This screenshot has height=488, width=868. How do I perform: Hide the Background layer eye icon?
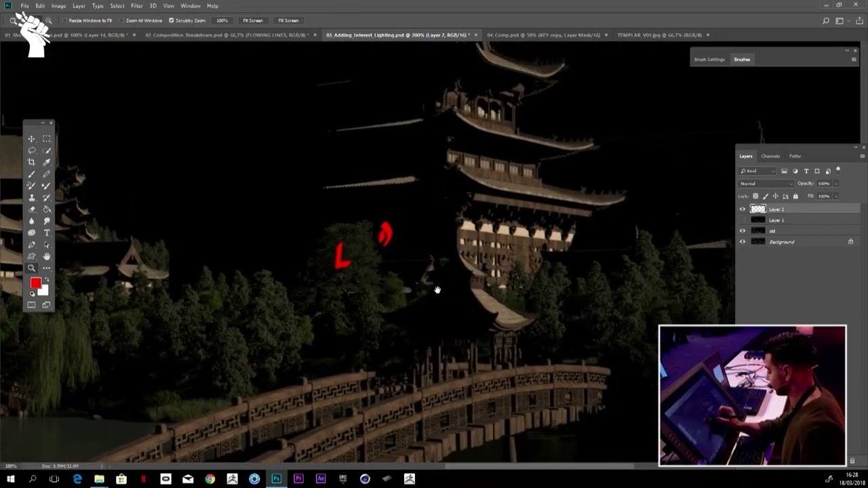pyautogui.click(x=742, y=242)
